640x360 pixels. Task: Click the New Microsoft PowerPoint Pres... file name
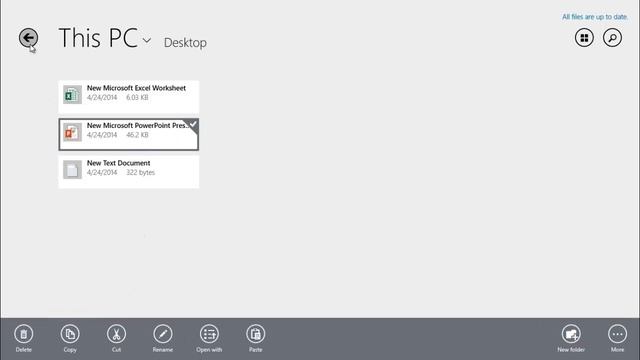pos(137,125)
